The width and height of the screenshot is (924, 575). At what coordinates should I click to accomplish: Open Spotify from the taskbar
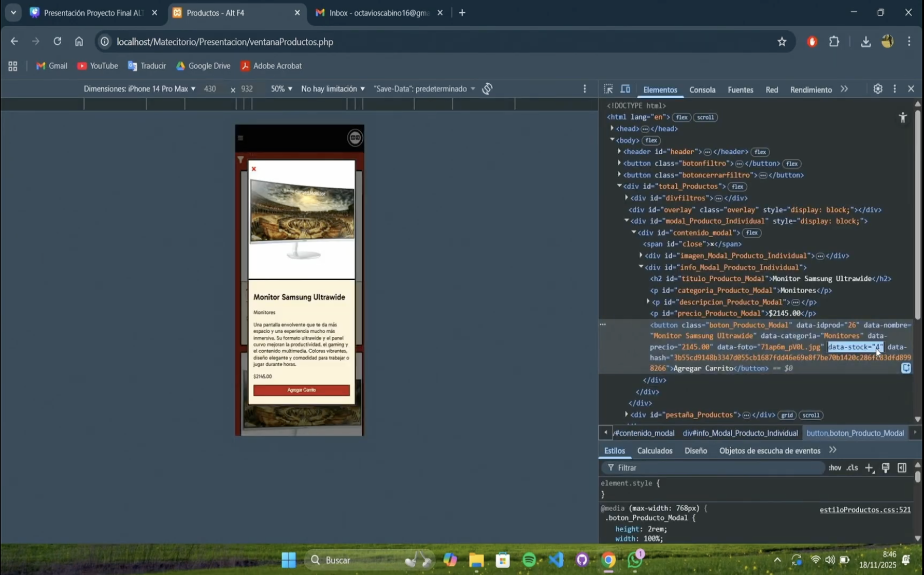point(529,560)
